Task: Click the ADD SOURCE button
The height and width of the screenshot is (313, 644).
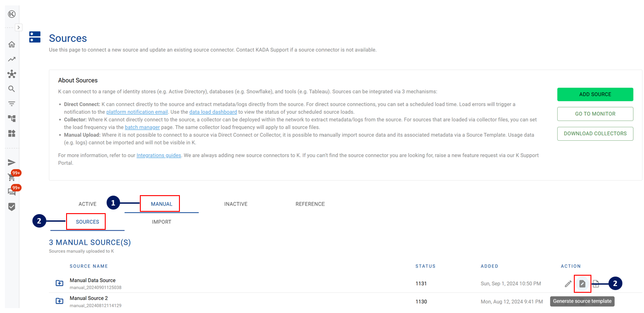Action: coord(595,94)
